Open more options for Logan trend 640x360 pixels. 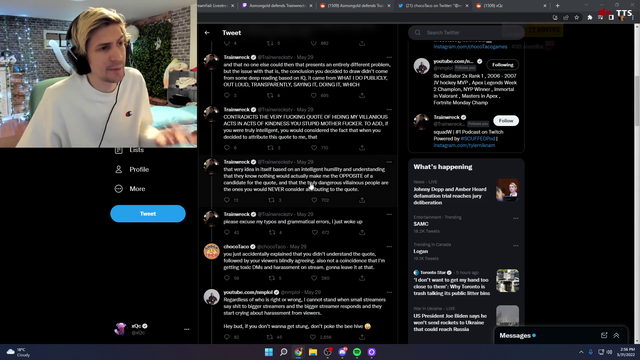[516, 245]
